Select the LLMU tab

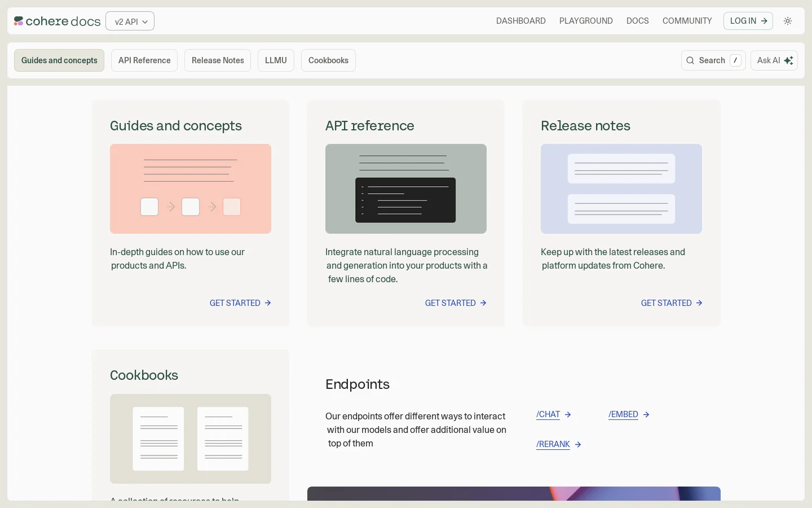[x=276, y=60]
